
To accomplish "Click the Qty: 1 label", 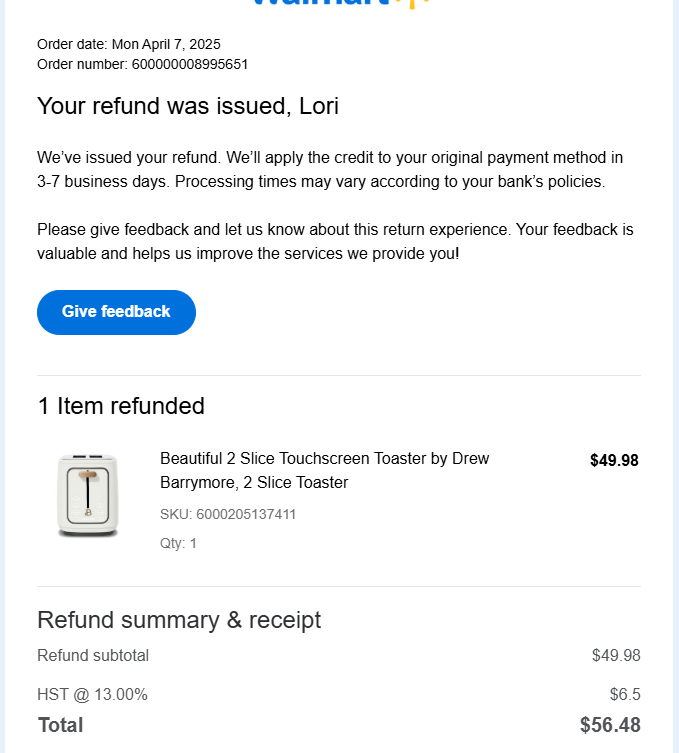I will pyautogui.click(x=178, y=543).
